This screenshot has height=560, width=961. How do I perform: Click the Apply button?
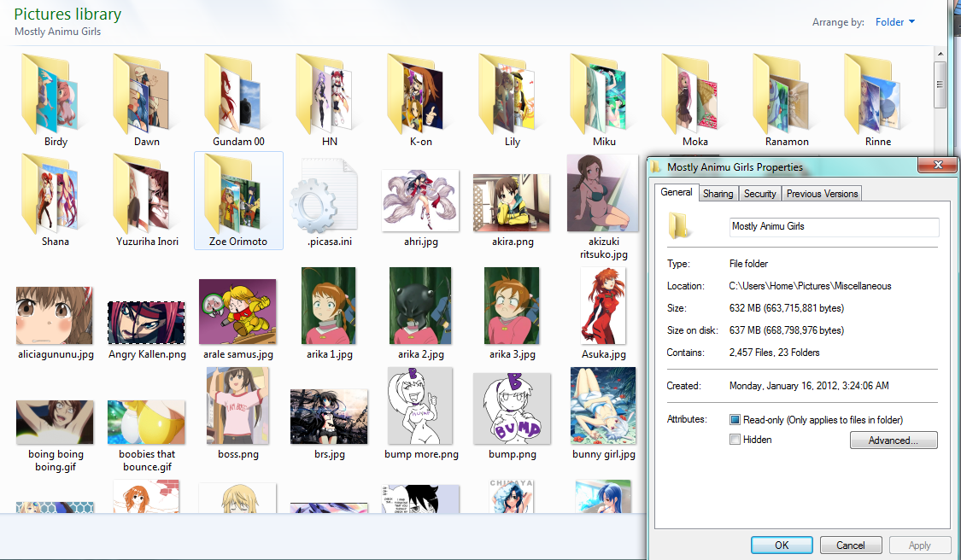(919, 545)
